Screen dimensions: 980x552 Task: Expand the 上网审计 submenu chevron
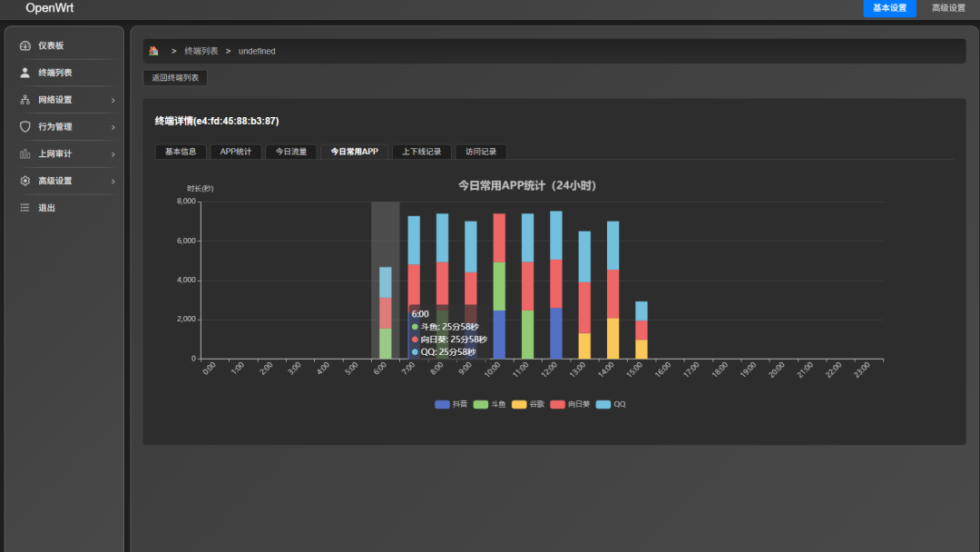coord(113,154)
